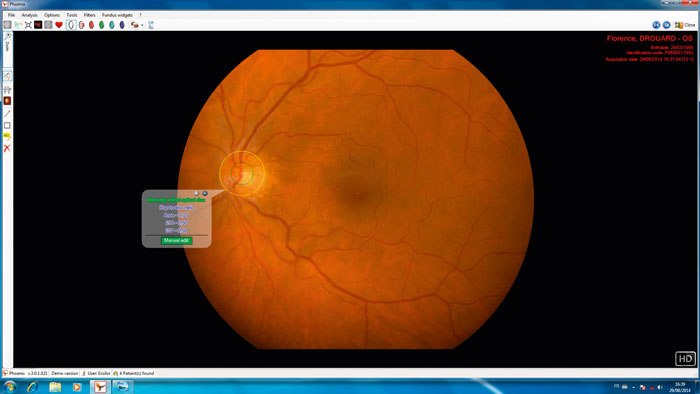Open the Filters menu
This screenshot has width=700, height=394.
click(90, 15)
